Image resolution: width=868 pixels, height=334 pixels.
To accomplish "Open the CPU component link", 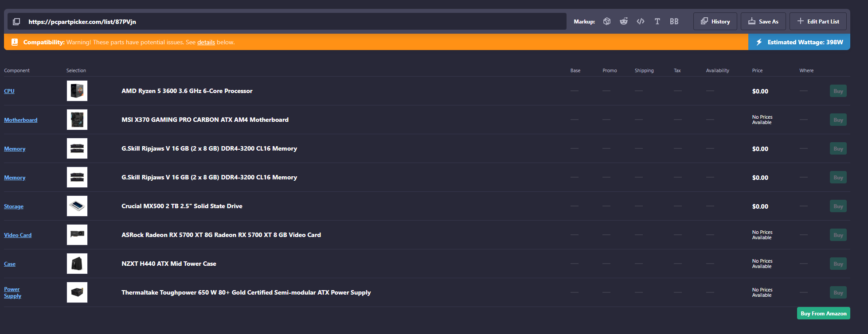I will 9,91.
